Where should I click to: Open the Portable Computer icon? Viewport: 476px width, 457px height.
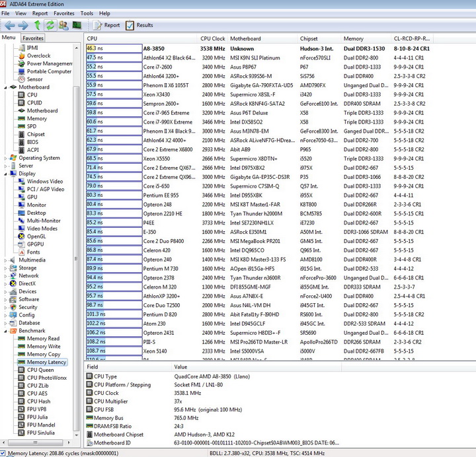pos(22,71)
